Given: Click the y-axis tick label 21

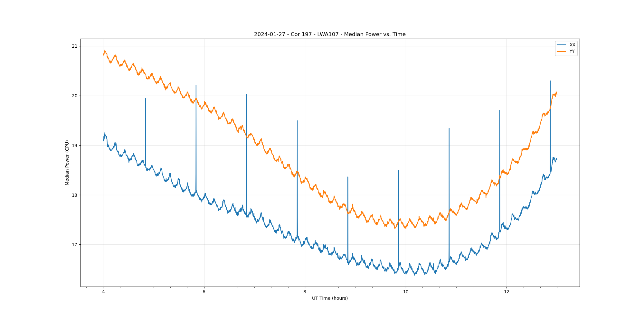Looking at the screenshot, I should click(75, 46).
